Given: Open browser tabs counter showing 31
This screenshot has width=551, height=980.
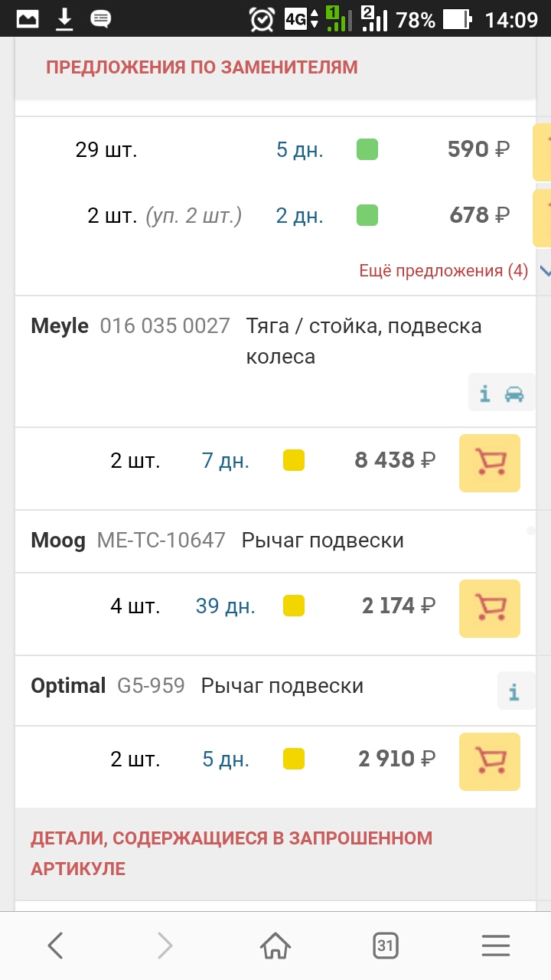Looking at the screenshot, I should [x=385, y=946].
